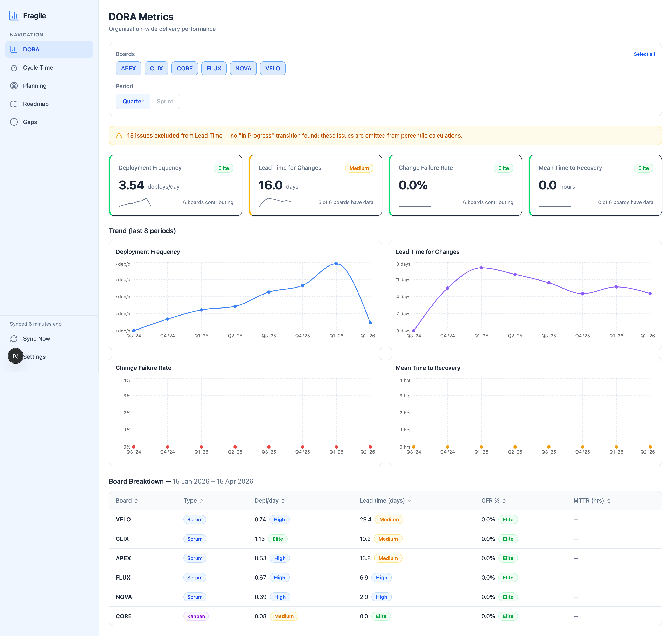This screenshot has width=672, height=636.
Task: Open the Lead Time for Changes metric card
Action: 315,185
